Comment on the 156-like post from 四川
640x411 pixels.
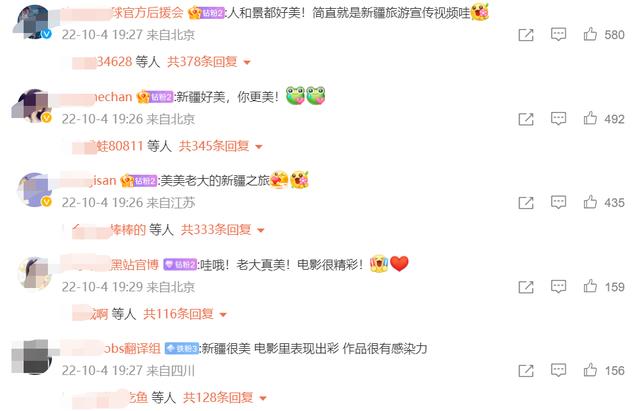pyautogui.click(x=558, y=370)
